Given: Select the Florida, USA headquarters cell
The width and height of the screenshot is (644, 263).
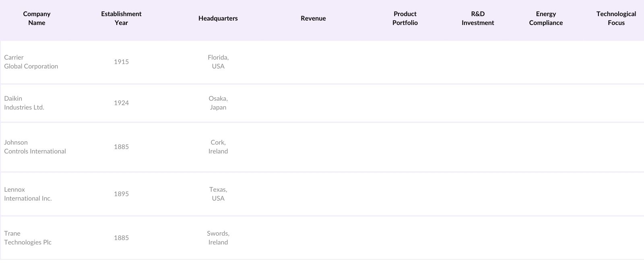Looking at the screenshot, I should point(218,62).
